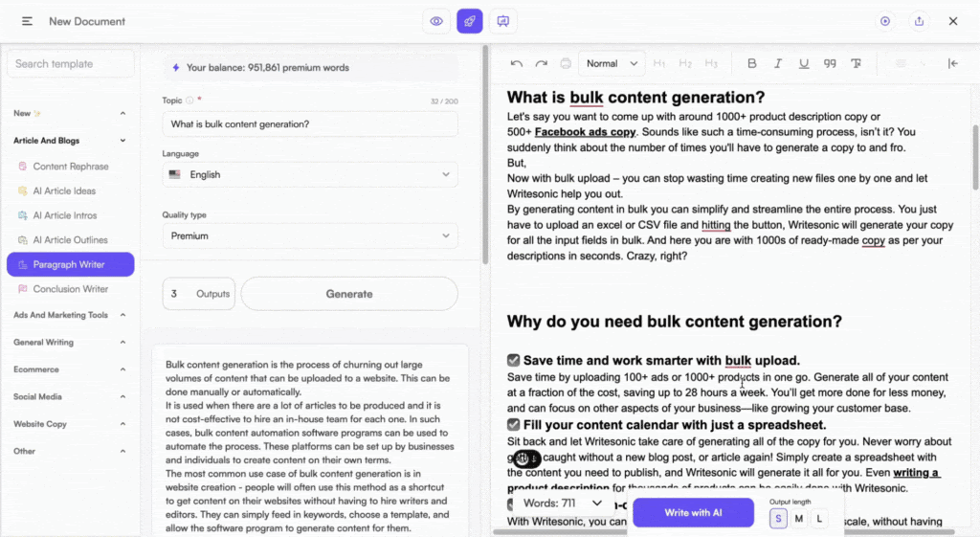Click the text alignment icon

pos(901,64)
